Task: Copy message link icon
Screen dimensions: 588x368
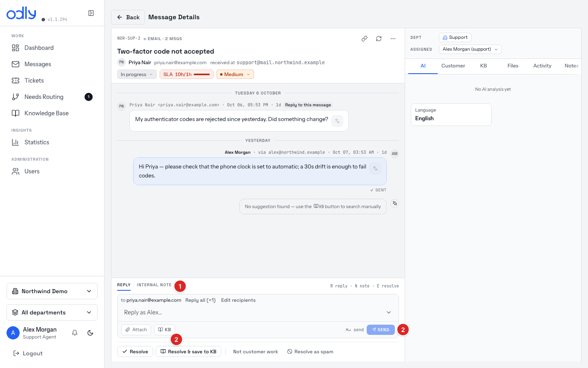Action: click(x=364, y=39)
